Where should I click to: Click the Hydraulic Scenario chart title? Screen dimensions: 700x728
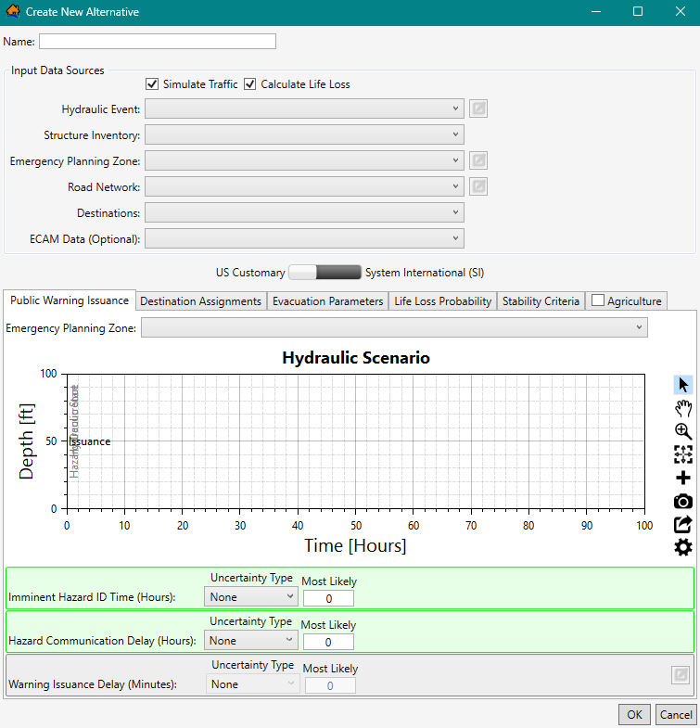tap(356, 358)
